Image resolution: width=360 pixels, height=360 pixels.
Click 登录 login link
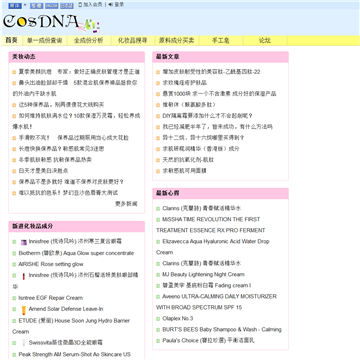click(119, 5)
